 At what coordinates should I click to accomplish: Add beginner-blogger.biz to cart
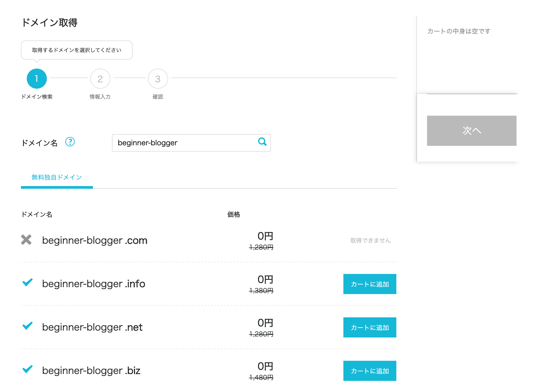click(x=370, y=371)
